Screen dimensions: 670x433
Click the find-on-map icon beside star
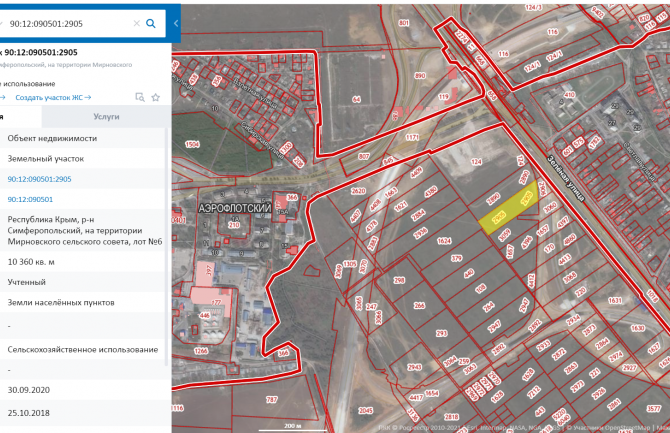(x=140, y=97)
